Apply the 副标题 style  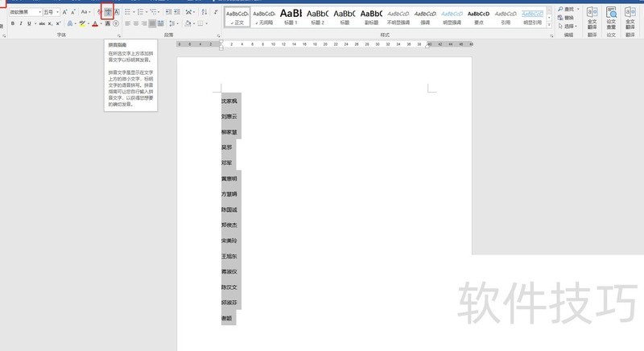(x=371, y=18)
